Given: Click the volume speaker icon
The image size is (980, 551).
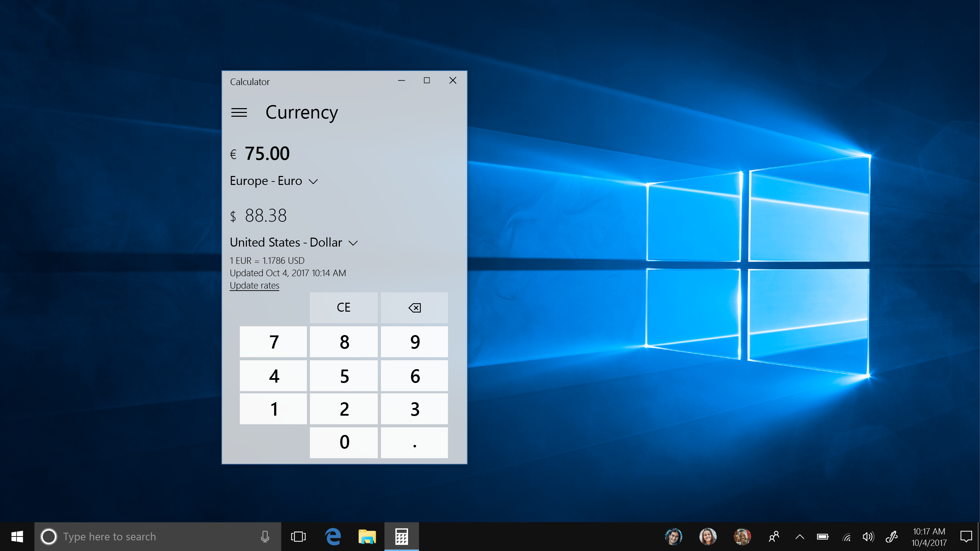Looking at the screenshot, I should (x=868, y=537).
